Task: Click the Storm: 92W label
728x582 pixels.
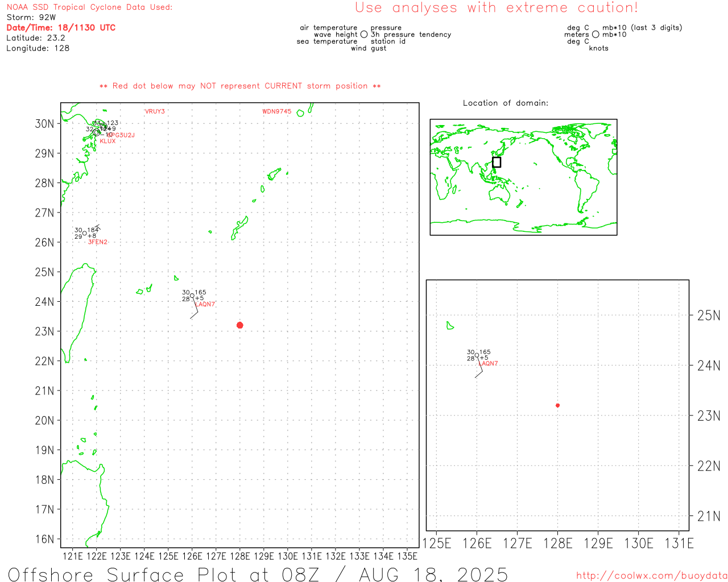Action: (31, 17)
